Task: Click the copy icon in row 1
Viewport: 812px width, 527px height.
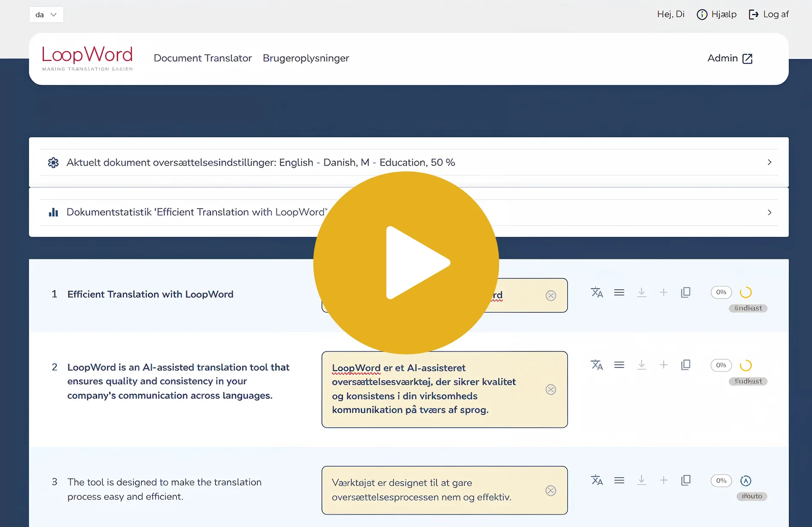Action: (685, 292)
